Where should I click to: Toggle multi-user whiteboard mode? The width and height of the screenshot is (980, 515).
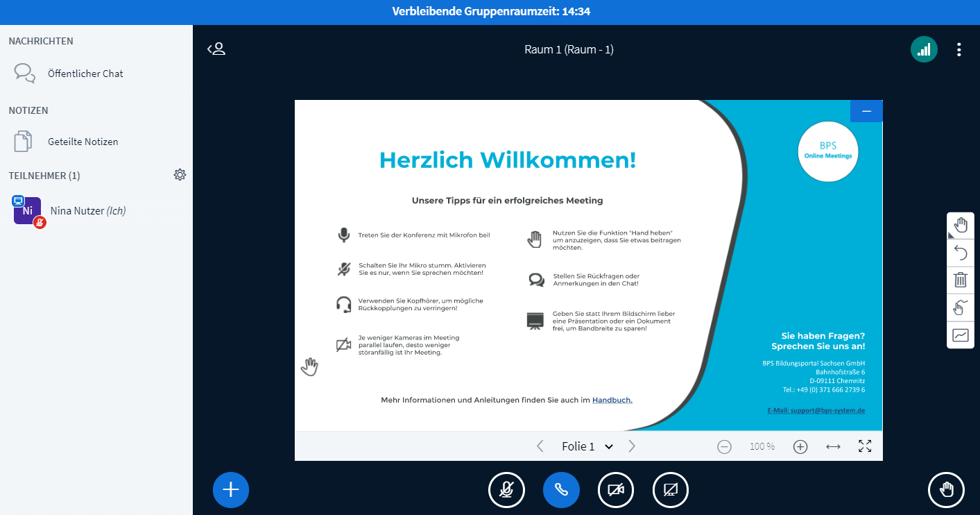[x=961, y=307]
